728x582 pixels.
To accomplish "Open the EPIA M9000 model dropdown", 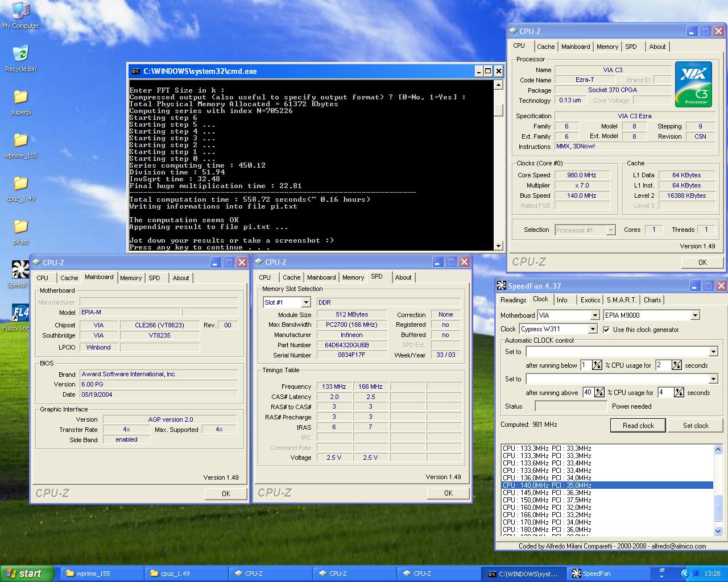I will [695, 315].
